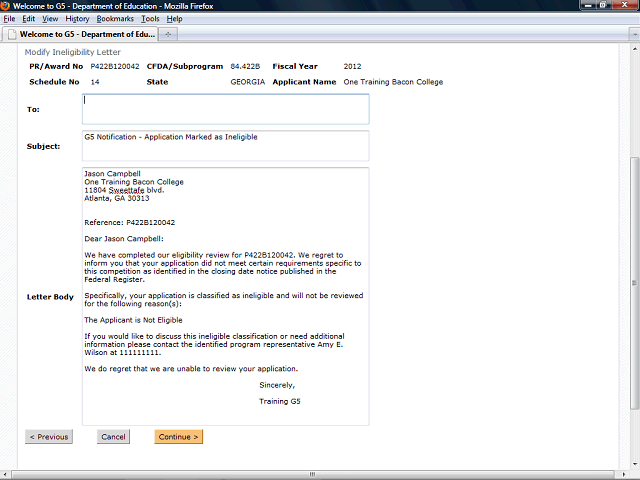Click into the To: recipient field
This screenshot has height=480, width=640.
(226, 109)
